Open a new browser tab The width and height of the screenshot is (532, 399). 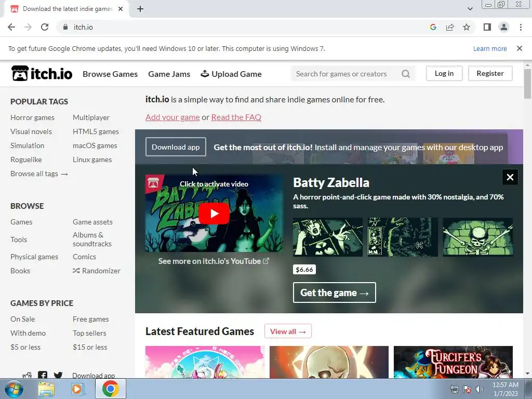coord(140,9)
